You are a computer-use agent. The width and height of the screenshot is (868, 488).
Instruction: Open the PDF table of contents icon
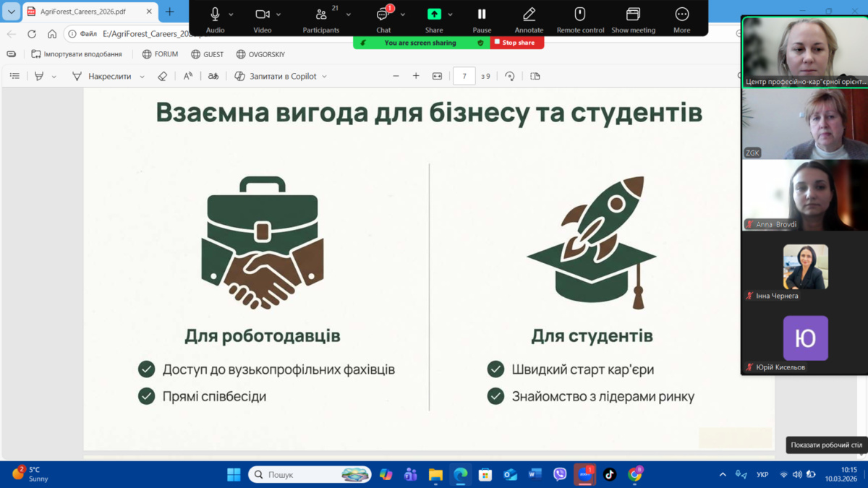[x=14, y=76]
